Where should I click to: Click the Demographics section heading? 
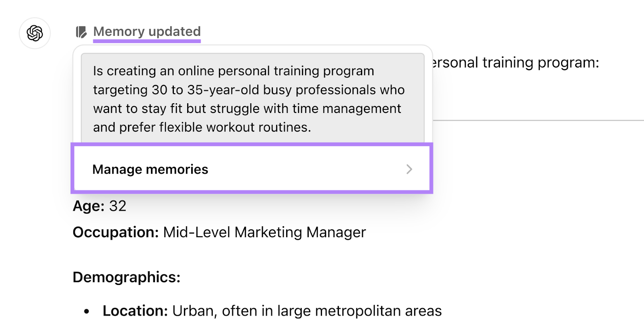126,277
